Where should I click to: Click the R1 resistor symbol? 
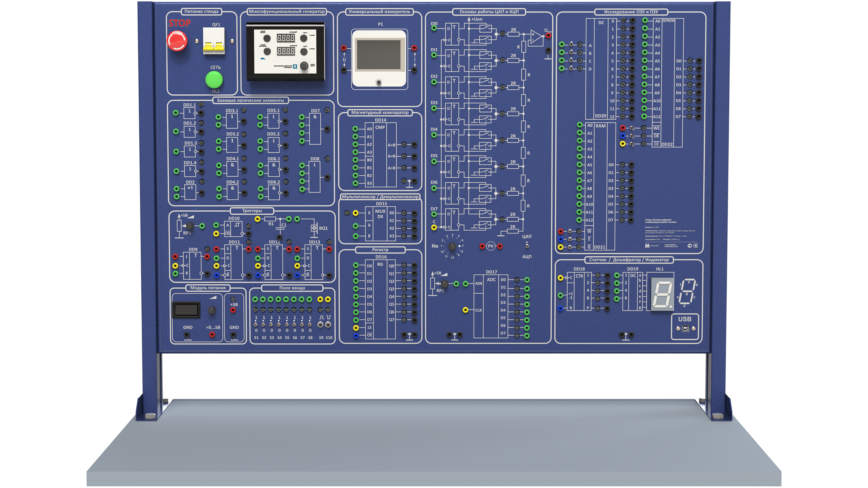pos(271,219)
